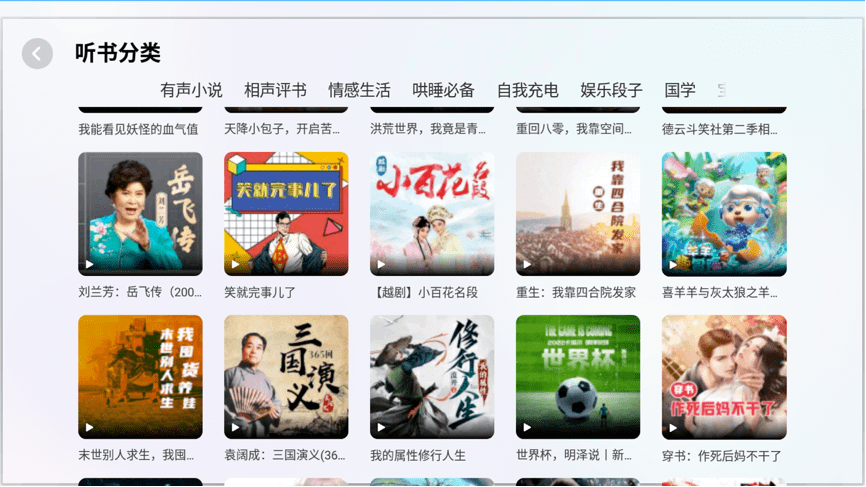The image size is (866, 487).
Task: Play icon on 岳飞传 cover
Action: (x=89, y=264)
